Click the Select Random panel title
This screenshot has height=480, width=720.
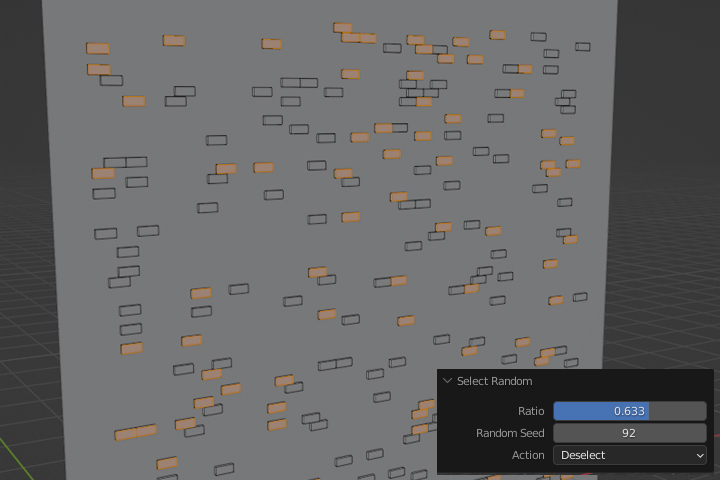coord(495,381)
